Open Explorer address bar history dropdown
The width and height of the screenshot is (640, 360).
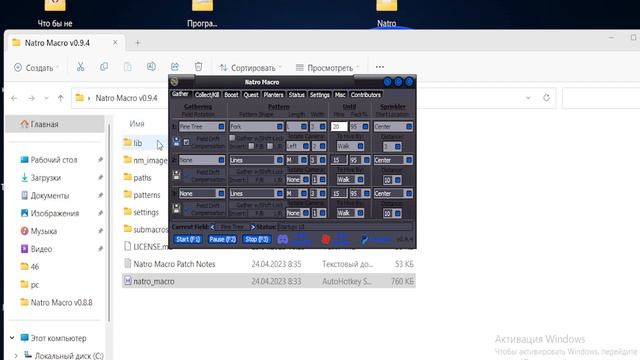(x=528, y=98)
